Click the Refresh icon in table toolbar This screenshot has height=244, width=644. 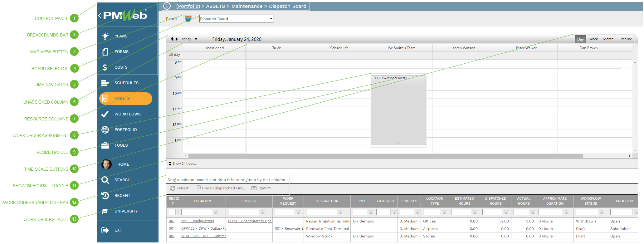click(x=173, y=188)
